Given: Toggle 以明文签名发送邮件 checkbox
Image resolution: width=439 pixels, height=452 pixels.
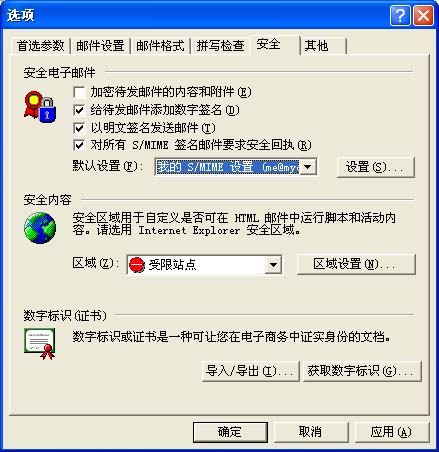Looking at the screenshot, I should click(x=79, y=127).
